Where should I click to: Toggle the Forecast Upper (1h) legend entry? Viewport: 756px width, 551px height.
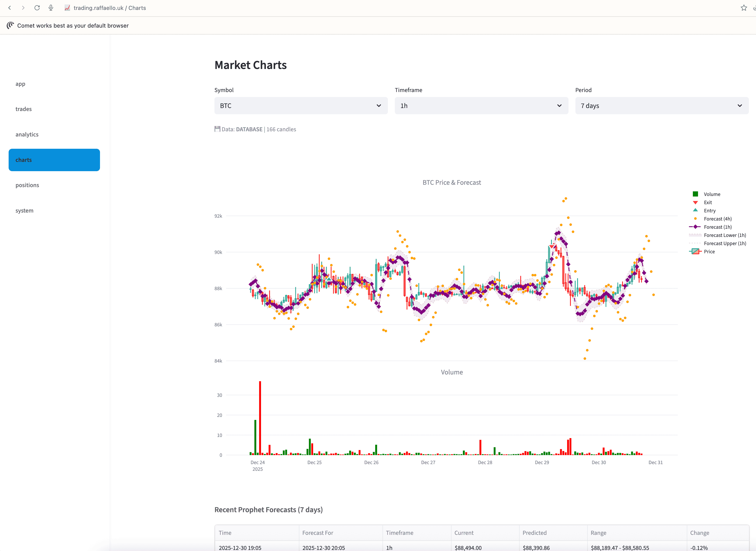(718, 243)
